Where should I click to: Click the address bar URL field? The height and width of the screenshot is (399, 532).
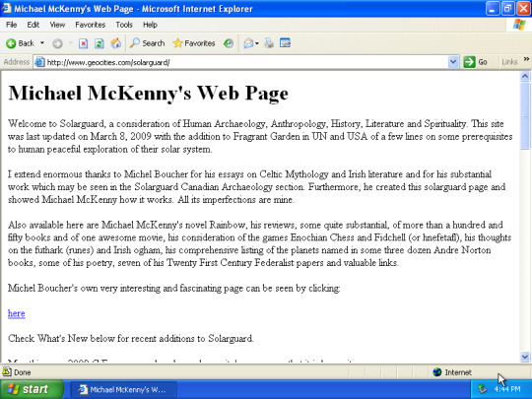(x=246, y=62)
